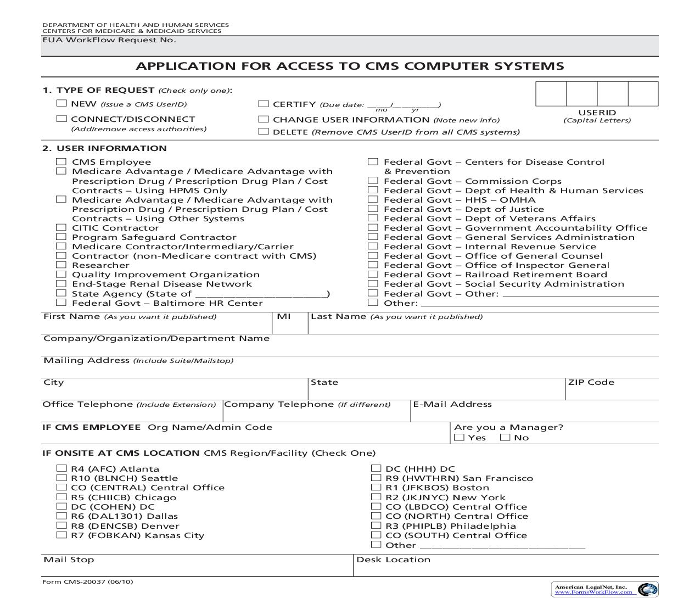This screenshot has height=604, width=700.
Task: Select R4 (AFC) Atlanta location
Action: [x=60, y=468]
